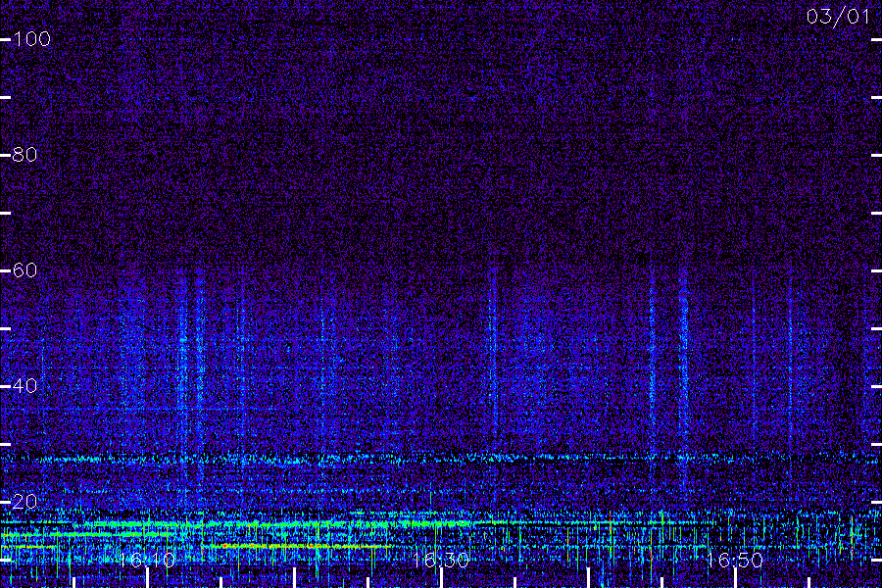882x588 pixels.
Task: Click the 20 frequency axis label
Action: click(24, 502)
